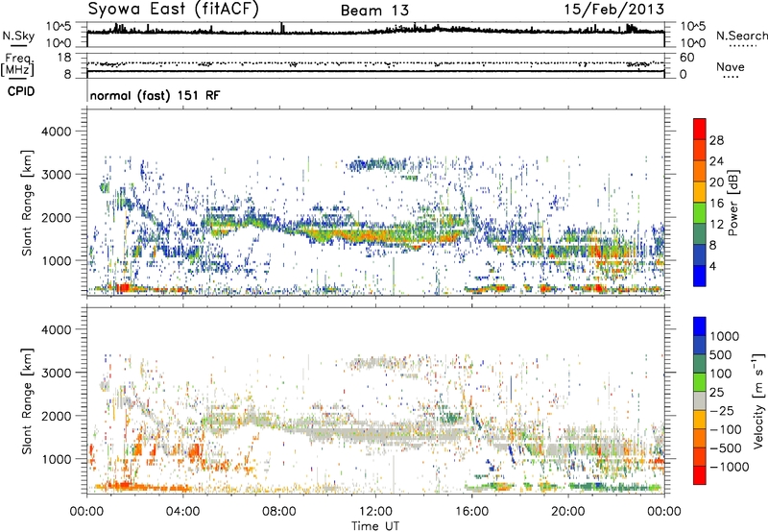768x532 pixels.
Task: Click the "20:00" time axis label
Action: tap(568, 512)
